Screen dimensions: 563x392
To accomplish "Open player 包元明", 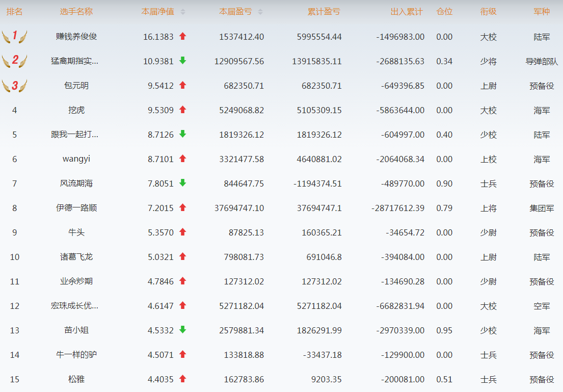I will (76, 86).
